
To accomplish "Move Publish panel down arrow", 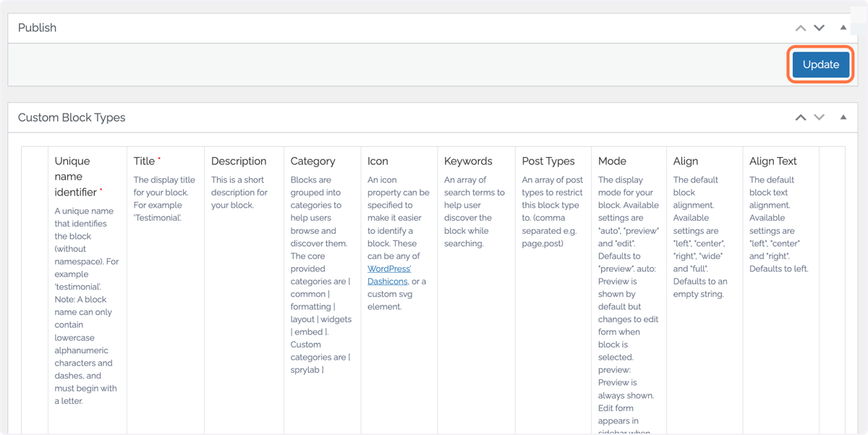I will [820, 28].
